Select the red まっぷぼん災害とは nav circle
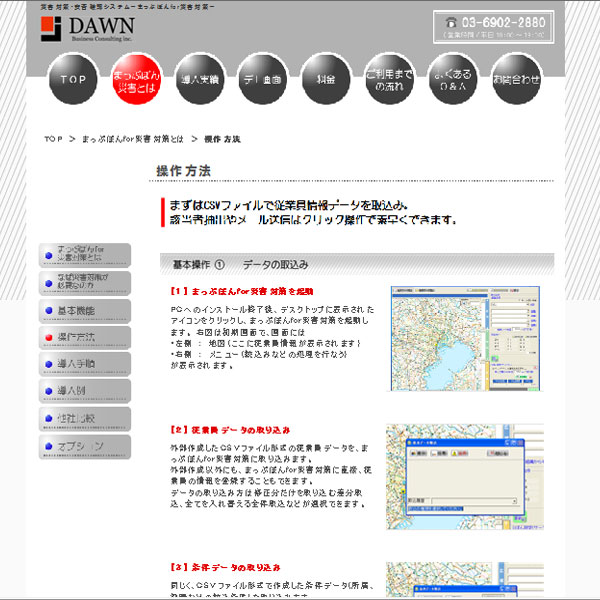The width and height of the screenshot is (600, 600). point(136,79)
